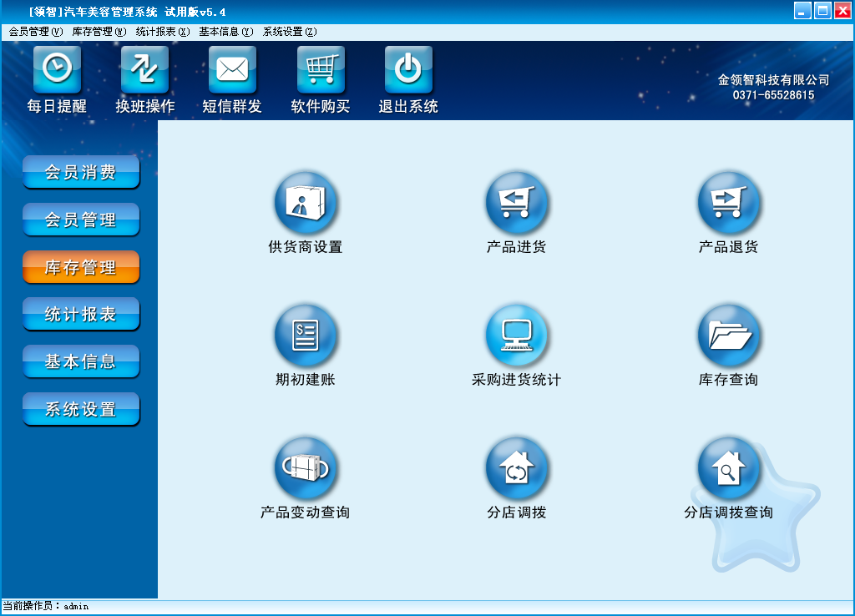855x616 pixels.
Task: Switch to 统计报表 in the sidebar
Action: [x=80, y=315]
